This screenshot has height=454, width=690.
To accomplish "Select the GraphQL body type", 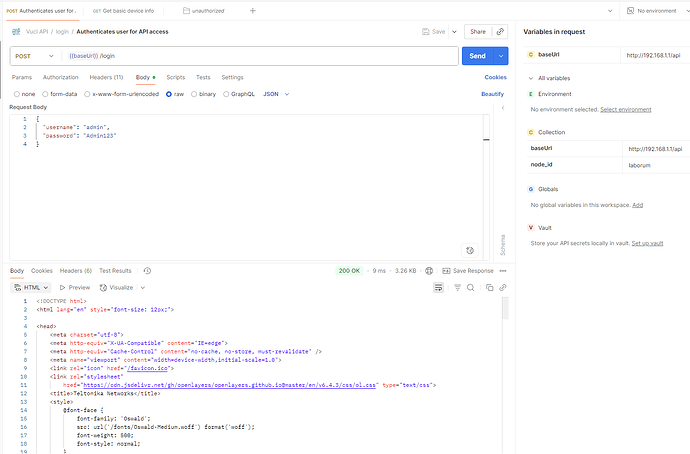I will pos(226,94).
